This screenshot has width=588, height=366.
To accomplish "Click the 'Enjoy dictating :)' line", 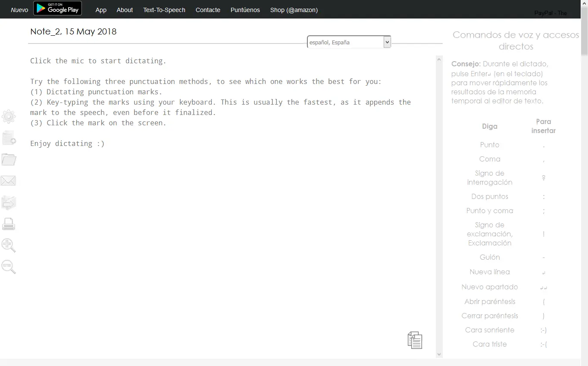I will 67,143.
